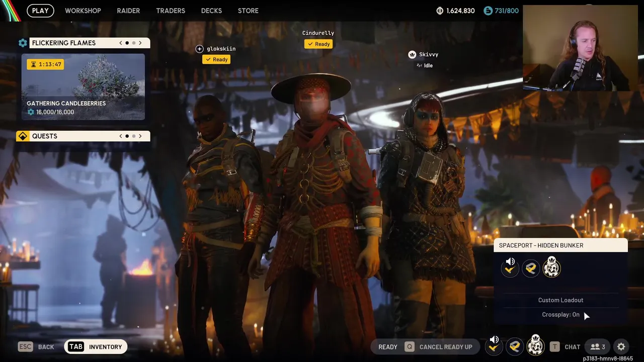
Task: Show previous Quests page
Action: [121, 136]
